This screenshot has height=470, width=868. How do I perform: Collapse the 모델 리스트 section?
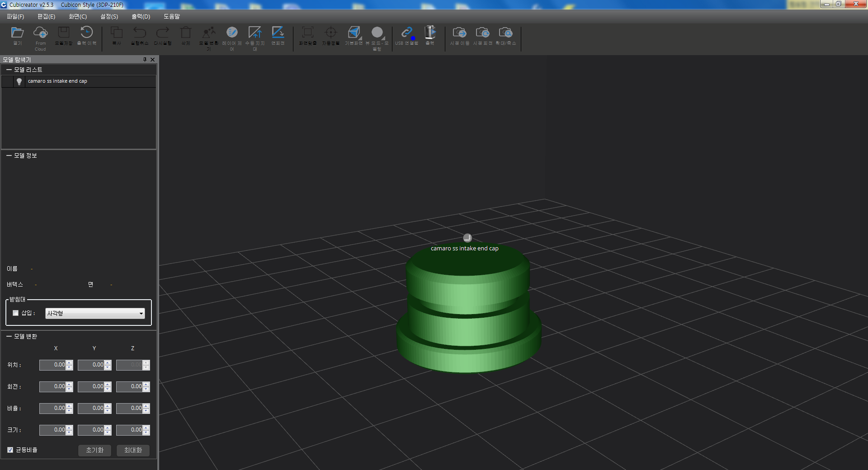click(9, 70)
